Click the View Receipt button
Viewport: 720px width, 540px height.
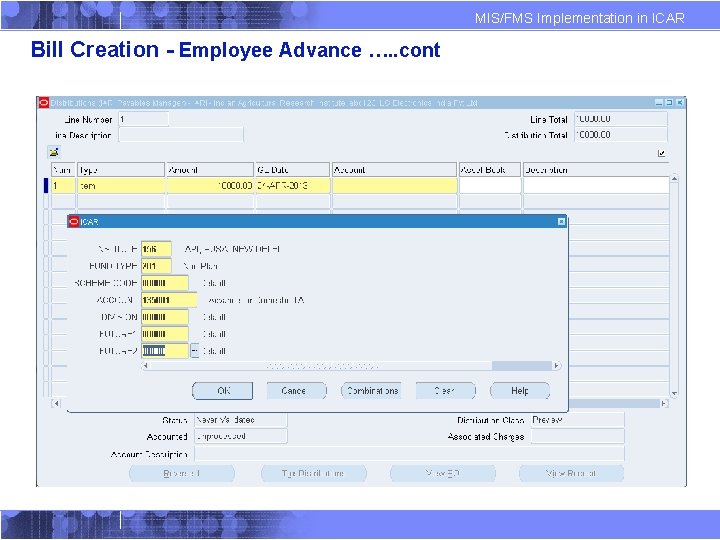click(x=572, y=473)
